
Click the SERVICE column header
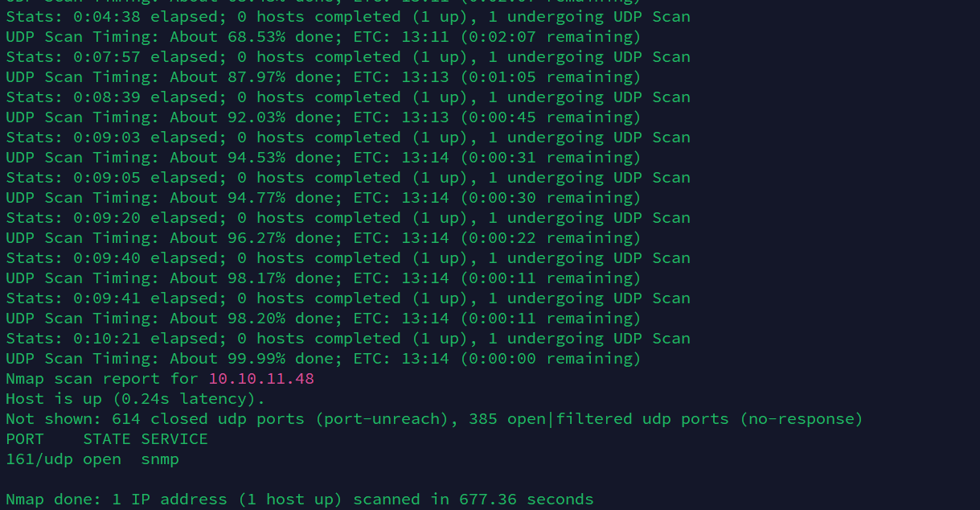tap(174, 439)
